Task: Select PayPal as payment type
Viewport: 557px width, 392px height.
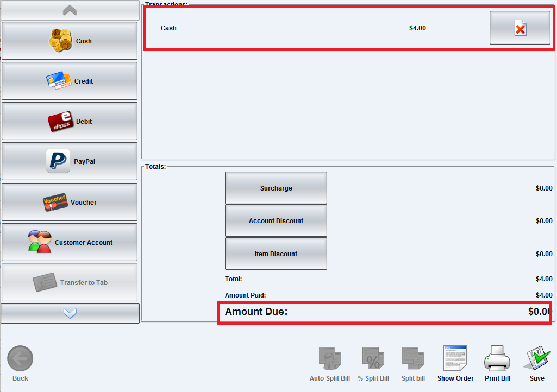Action: coord(70,161)
